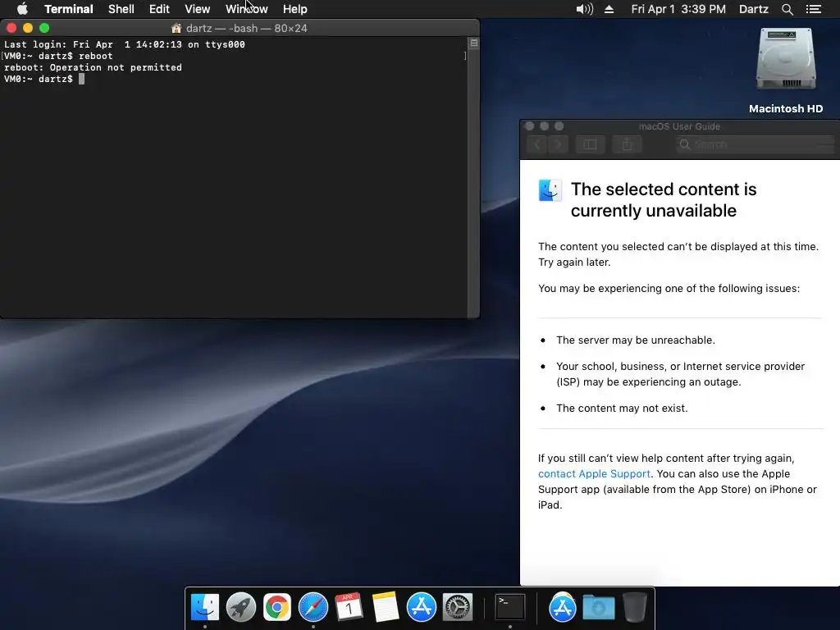Viewport: 840px width, 630px height.
Task: Click the Search field in User Guide
Action: click(x=756, y=144)
